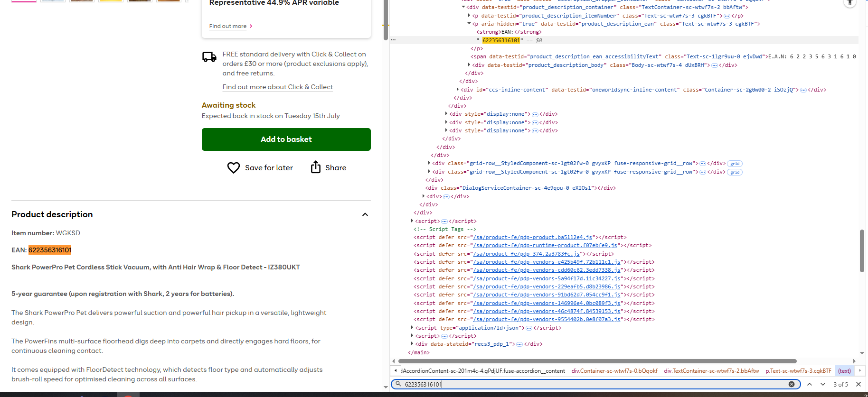
Task: Open pdp-374.2a3783fc.js script link
Action: (526, 254)
